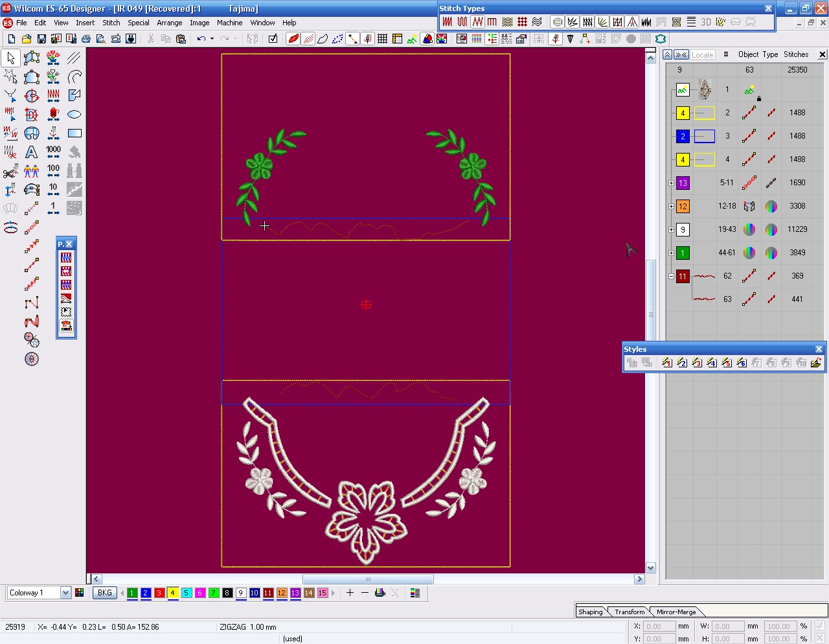This screenshot has height=644, width=829.
Task: Toggle the 3D stitch type button
Action: [x=706, y=22]
